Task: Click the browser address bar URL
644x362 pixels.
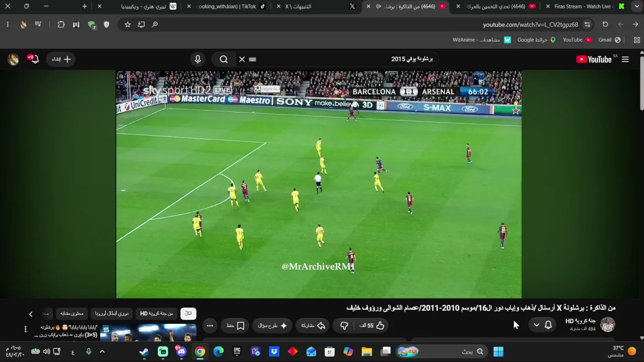Action: 530,25
